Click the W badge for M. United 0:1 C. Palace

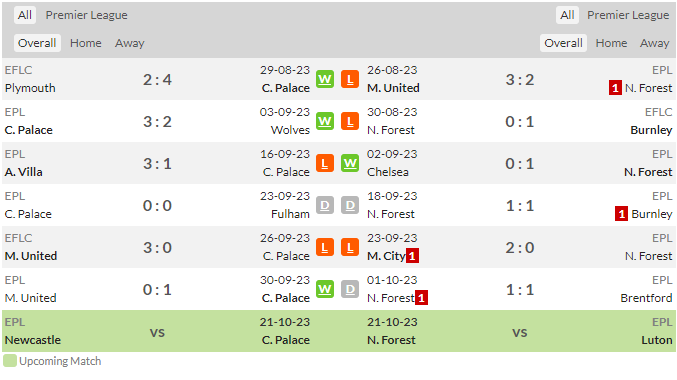325,289
